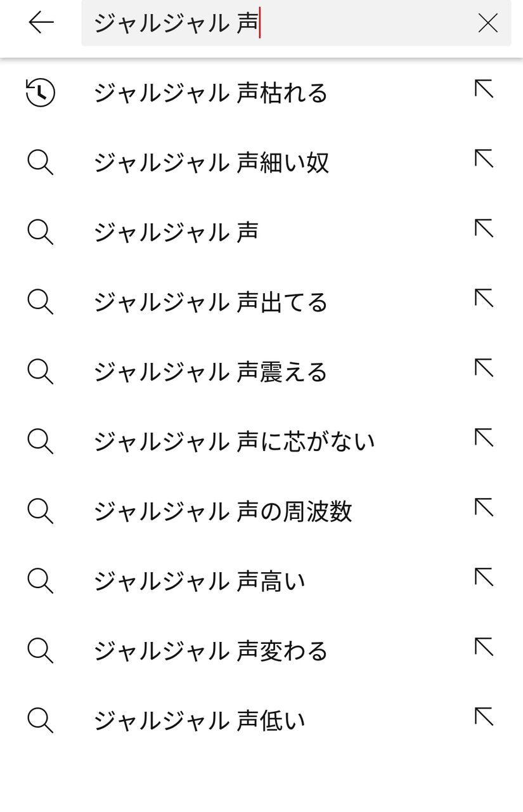Tap the arrow icon next to 声出てる

484,299
